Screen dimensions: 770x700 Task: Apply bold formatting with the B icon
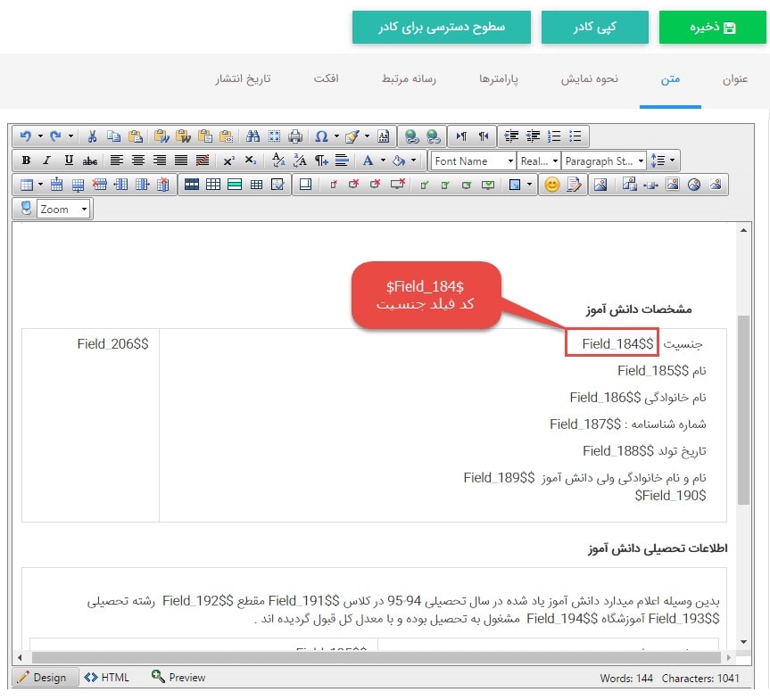click(24, 161)
